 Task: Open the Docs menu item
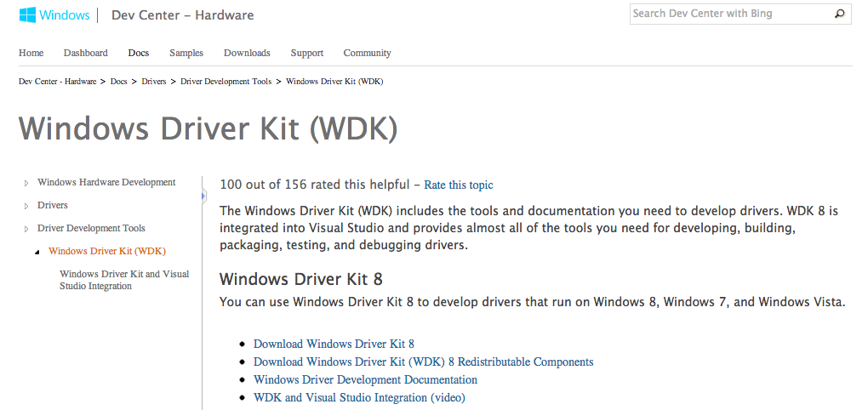[139, 53]
